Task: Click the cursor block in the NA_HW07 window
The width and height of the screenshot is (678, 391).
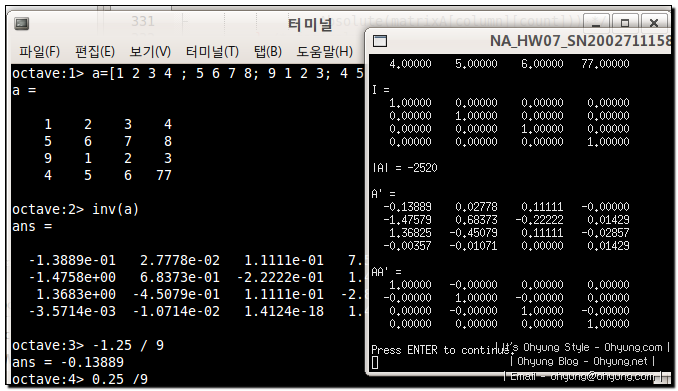Action: [x=375, y=363]
